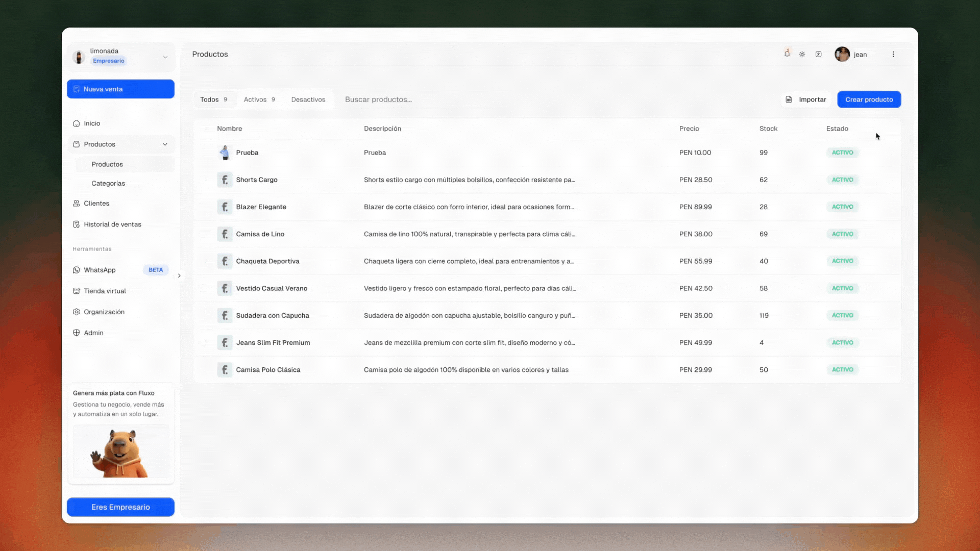Open the notifications bell

(x=787, y=54)
